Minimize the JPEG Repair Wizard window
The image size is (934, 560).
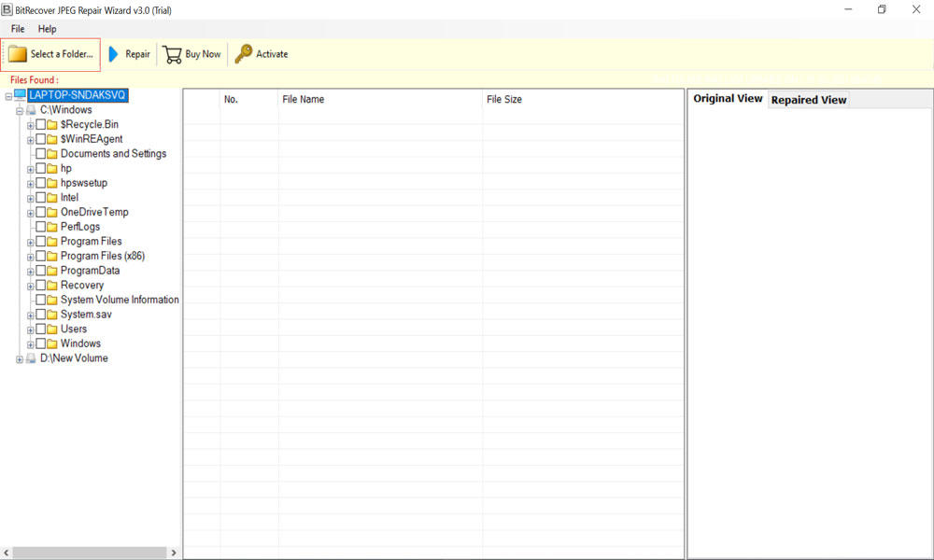[848, 9]
